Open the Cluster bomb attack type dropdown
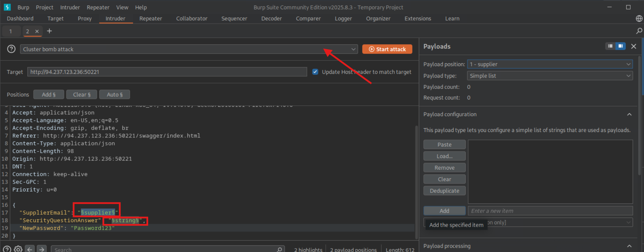This screenshot has width=644, height=252. coord(189,49)
